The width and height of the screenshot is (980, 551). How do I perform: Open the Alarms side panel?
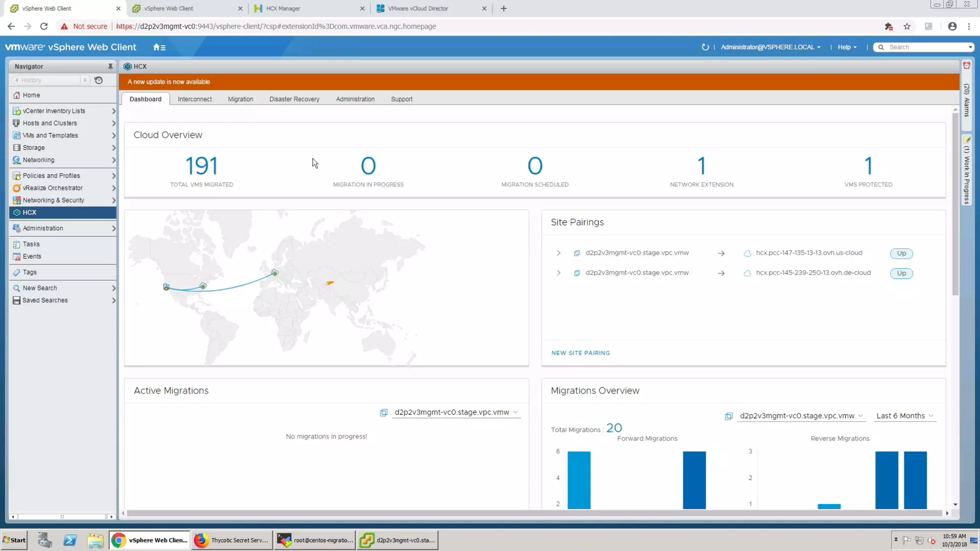(x=967, y=96)
